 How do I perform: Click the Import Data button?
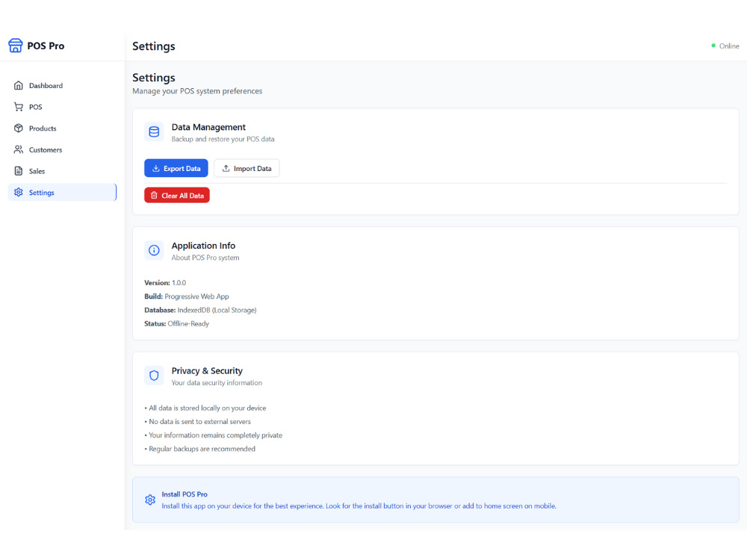click(247, 168)
